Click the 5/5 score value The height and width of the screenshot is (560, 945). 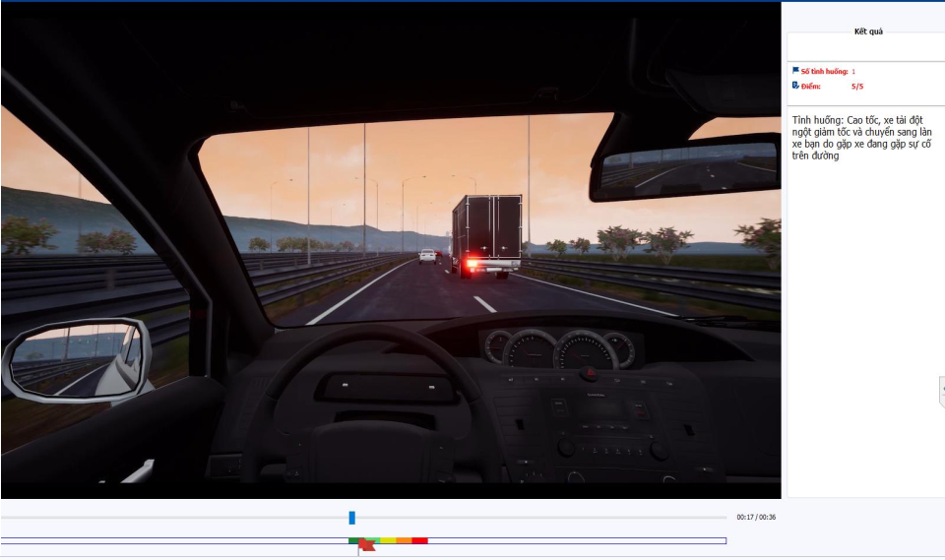857,87
